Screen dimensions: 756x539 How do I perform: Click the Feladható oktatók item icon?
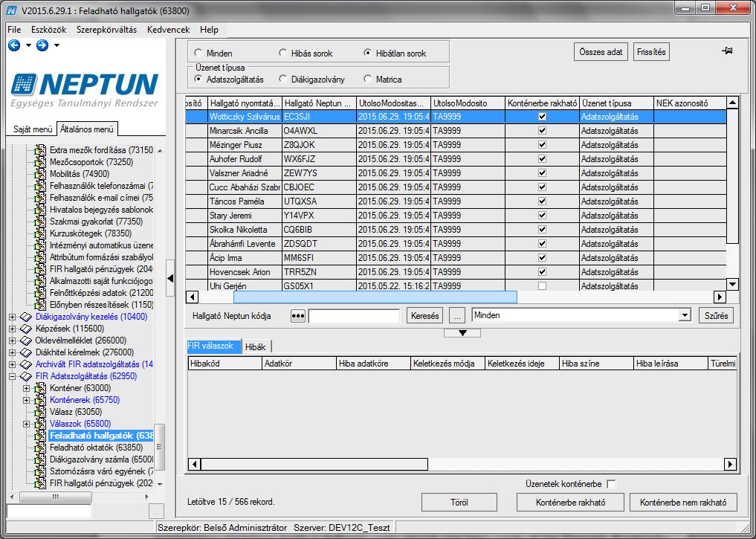[40, 448]
